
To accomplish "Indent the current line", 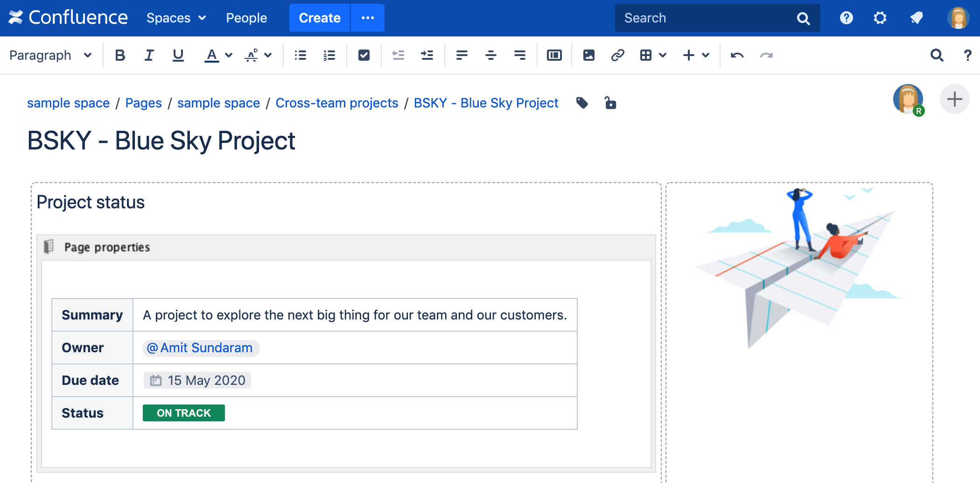I will pyautogui.click(x=427, y=55).
